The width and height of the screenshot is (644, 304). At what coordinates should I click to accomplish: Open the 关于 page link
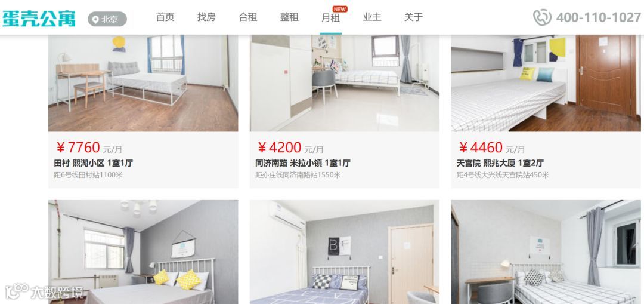pyautogui.click(x=413, y=17)
